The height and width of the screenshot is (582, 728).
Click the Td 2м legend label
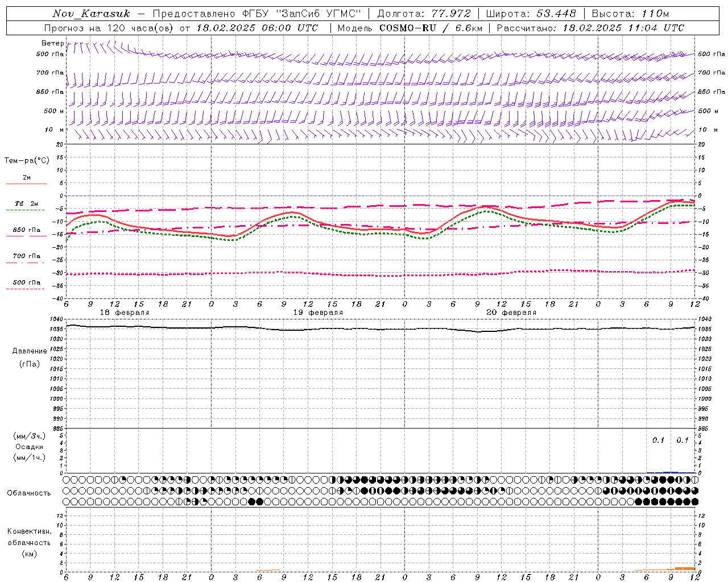[x=26, y=203]
